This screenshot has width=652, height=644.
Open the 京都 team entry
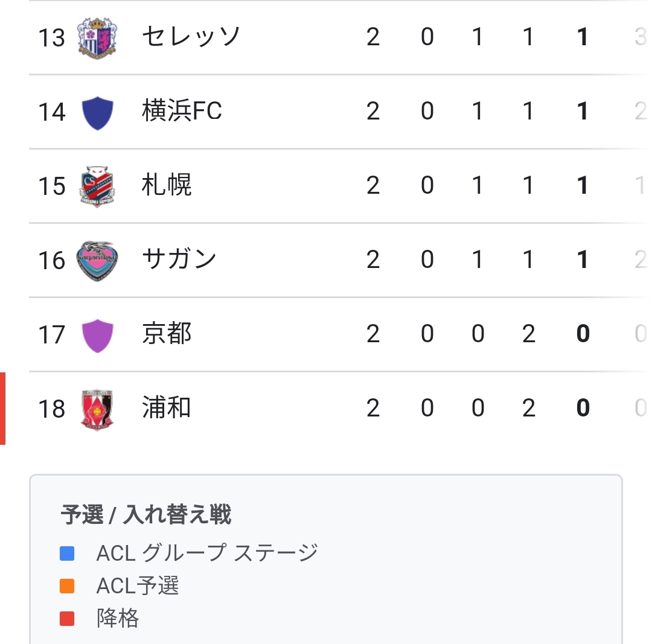click(x=167, y=333)
